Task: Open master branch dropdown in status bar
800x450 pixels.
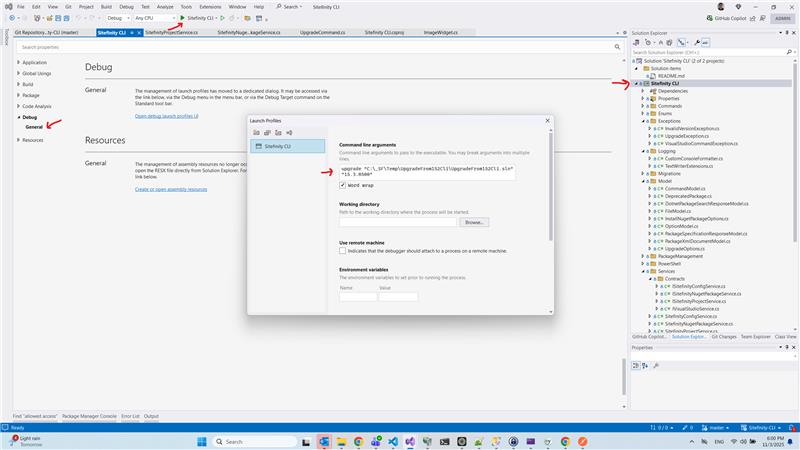Action: tap(716, 428)
